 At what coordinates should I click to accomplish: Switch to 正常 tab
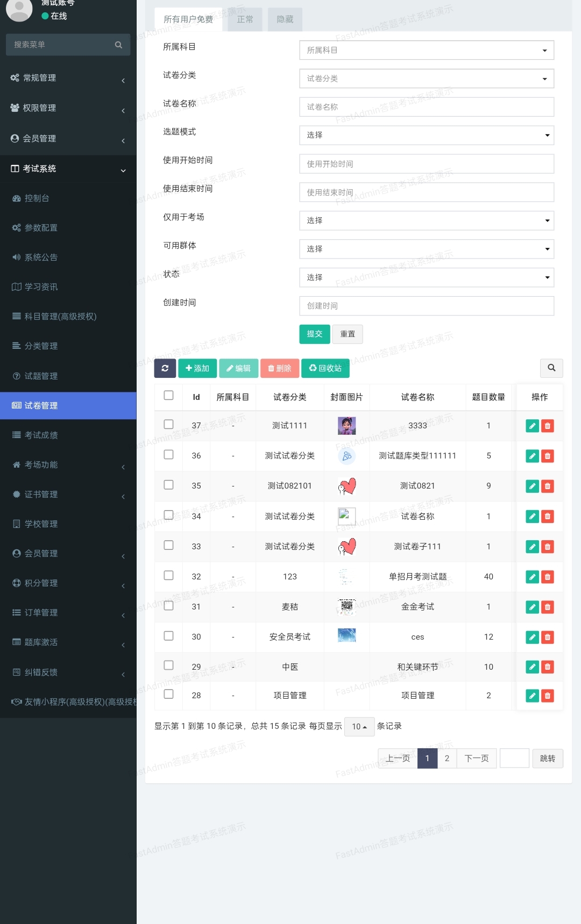pyautogui.click(x=245, y=19)
